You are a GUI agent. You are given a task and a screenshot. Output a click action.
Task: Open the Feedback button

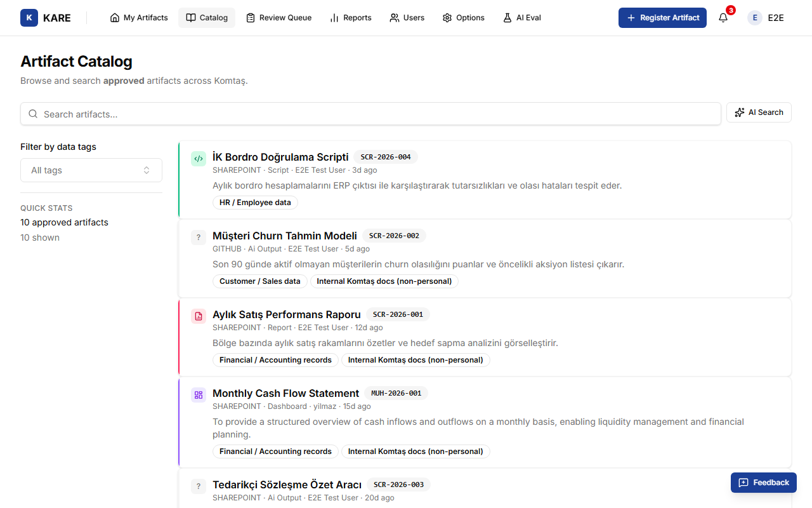point(764,483)
